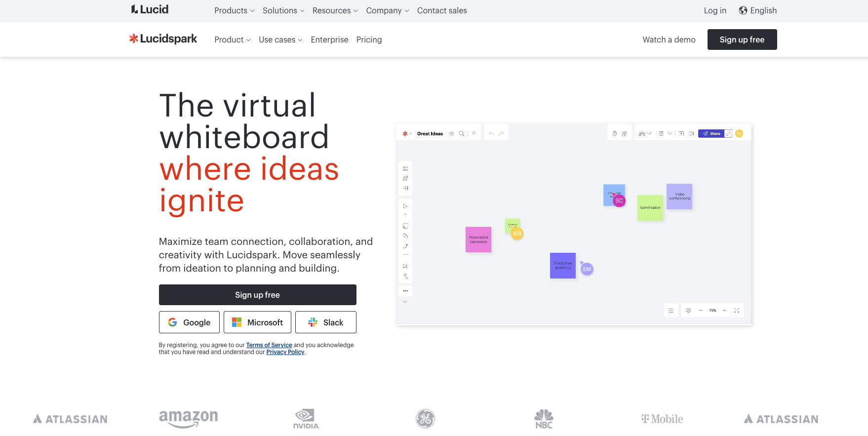Click the video camera icon in the whiteboard header
The image size is (868, 436).
[x=691, y=133]
